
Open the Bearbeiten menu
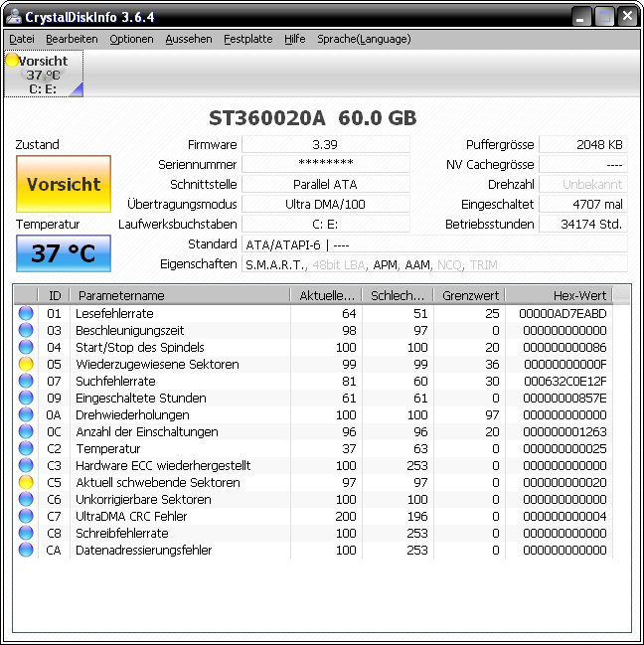[72, 39]
